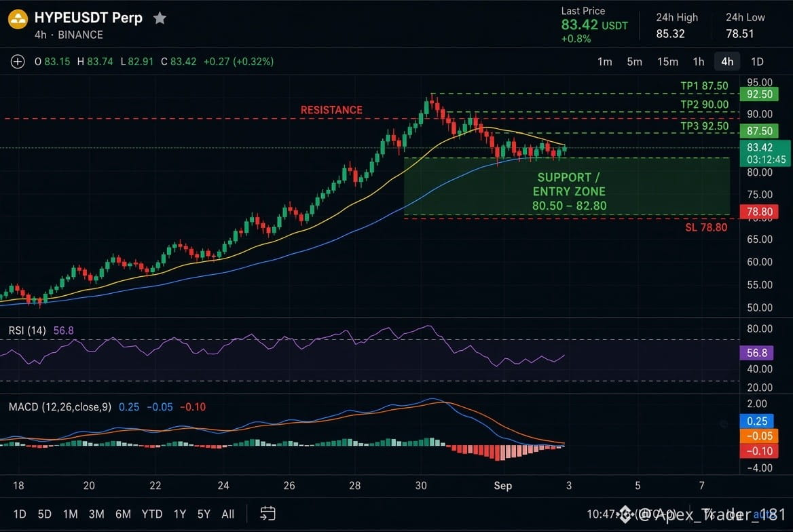793x532 pixels.
Task: Click the HYPEUSDT coin logo icon
Action: (18, 19)
